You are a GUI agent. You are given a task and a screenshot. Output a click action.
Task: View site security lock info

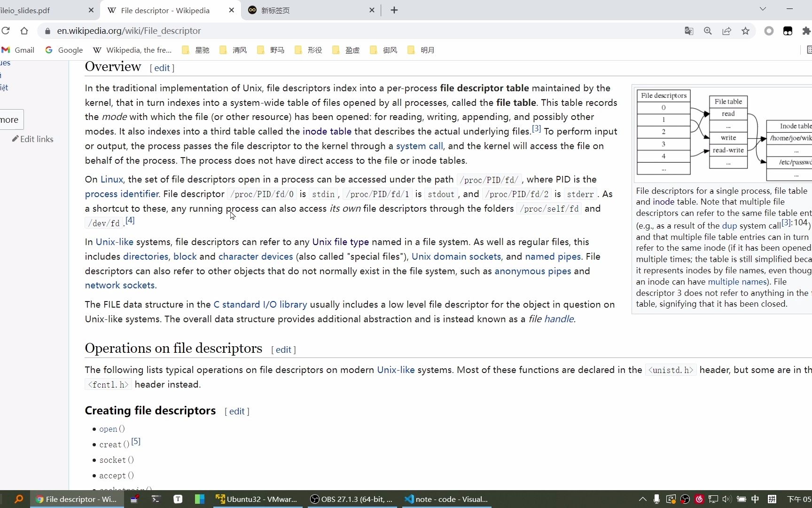[x=47, y=31]
